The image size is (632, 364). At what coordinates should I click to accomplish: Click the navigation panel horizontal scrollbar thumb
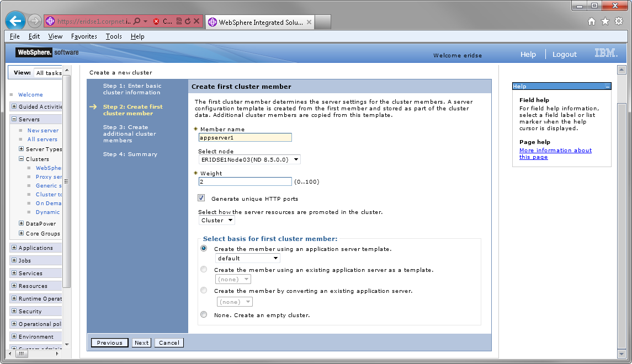(22, 354)
